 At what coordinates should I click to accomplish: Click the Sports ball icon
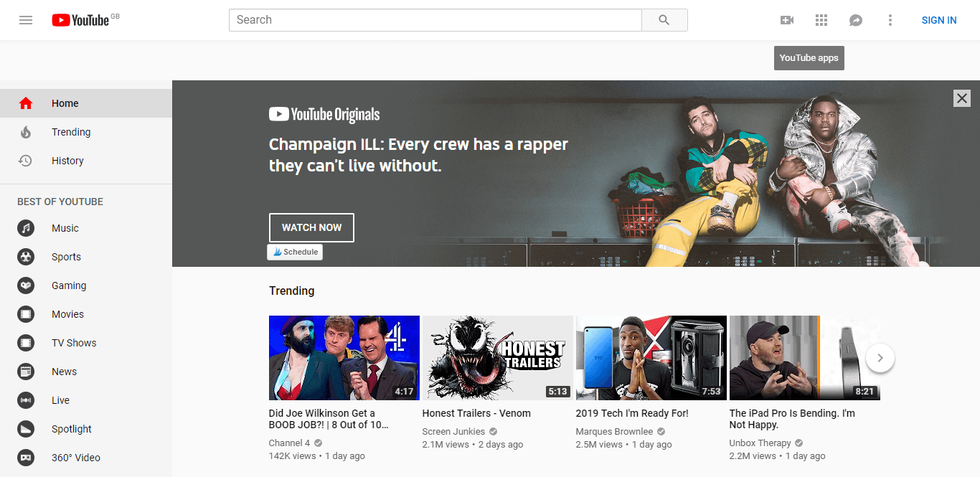26,257
